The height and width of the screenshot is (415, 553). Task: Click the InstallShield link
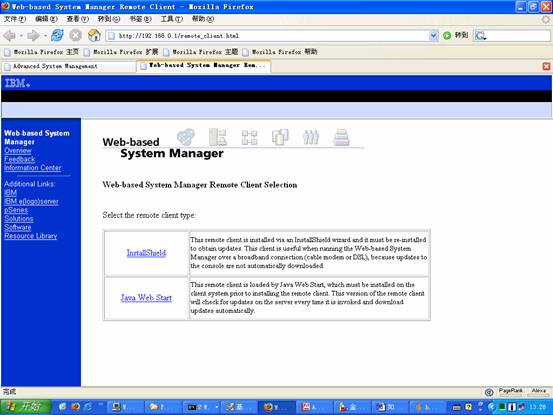146,253
